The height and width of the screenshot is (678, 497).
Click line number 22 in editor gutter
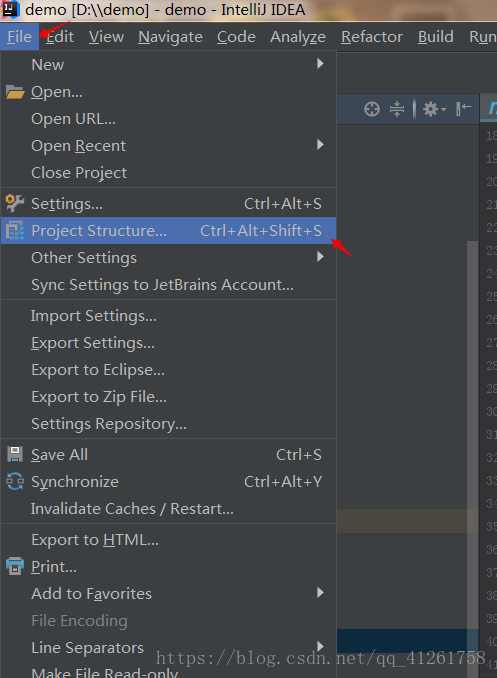click(x=491, y=227)
